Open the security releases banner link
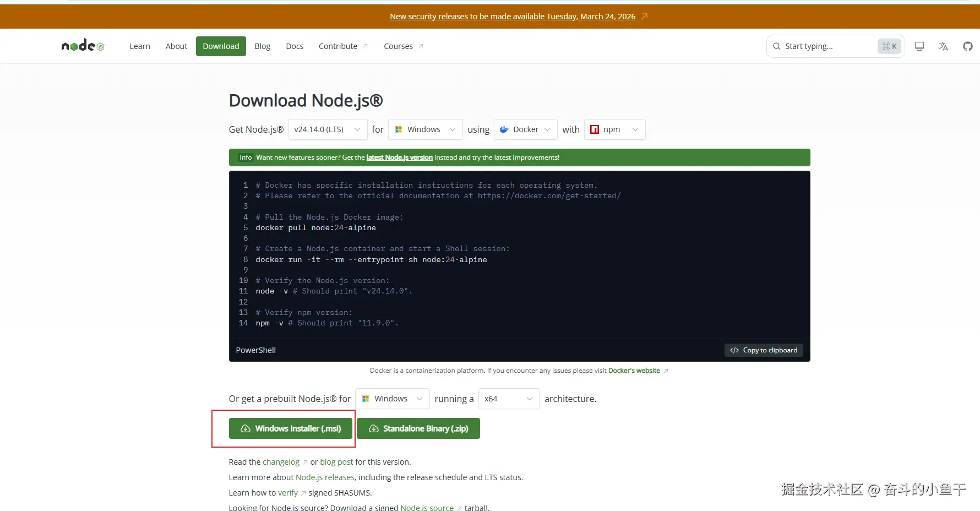 pos(513,17)
